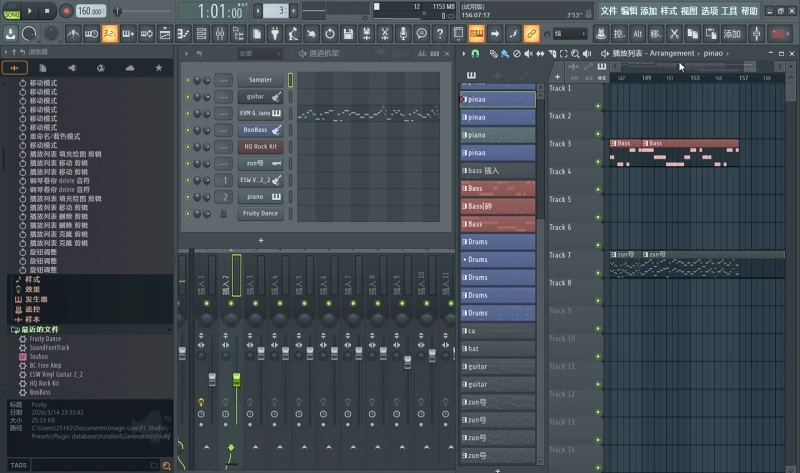Toggle mute light for Sampler channel
This screenshot has height=473, width=800.
point(188,80)
